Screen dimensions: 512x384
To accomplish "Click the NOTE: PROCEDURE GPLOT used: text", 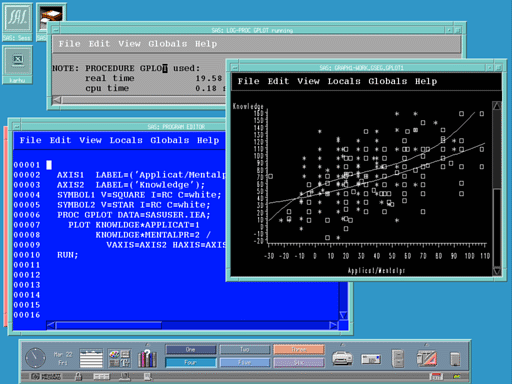I will tap(126, 68).
